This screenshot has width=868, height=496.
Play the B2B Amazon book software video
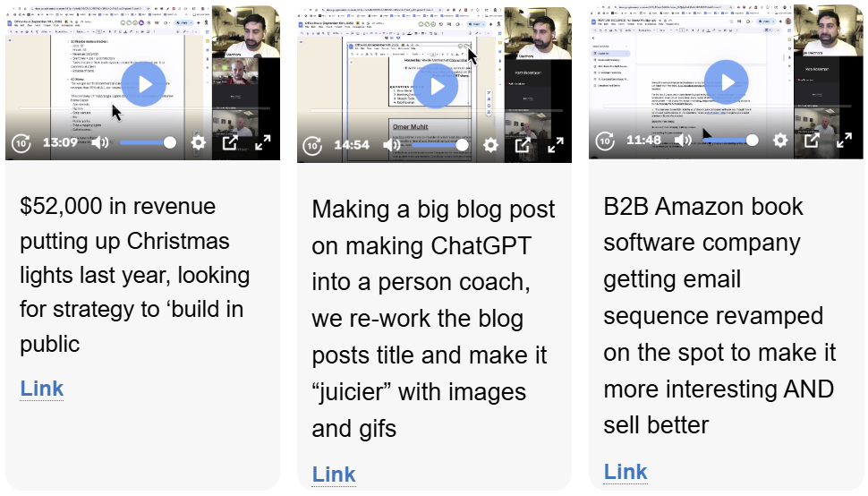[727, 82]
